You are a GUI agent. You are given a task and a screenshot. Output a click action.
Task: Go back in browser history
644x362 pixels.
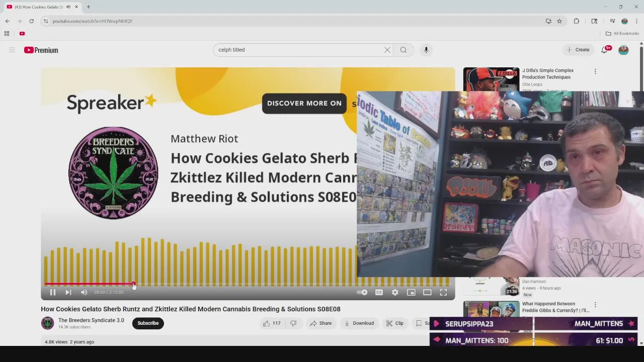7,21
